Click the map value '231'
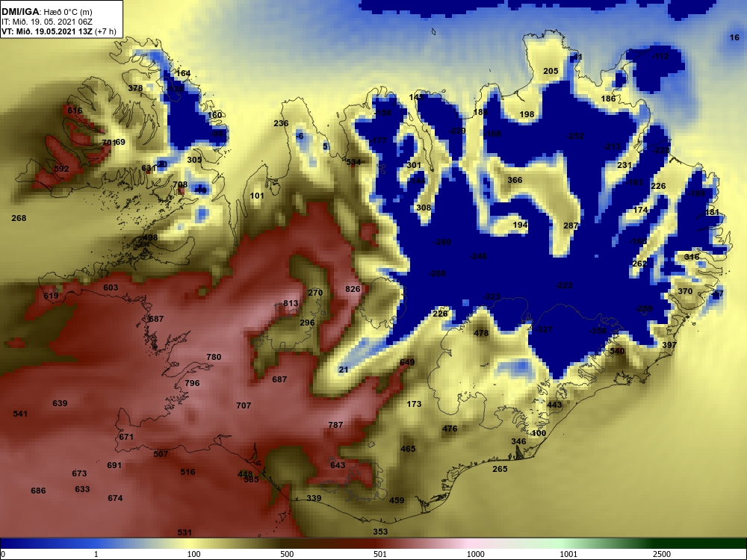This screenshot has width=747, height=560. click(x=624, y=165)
